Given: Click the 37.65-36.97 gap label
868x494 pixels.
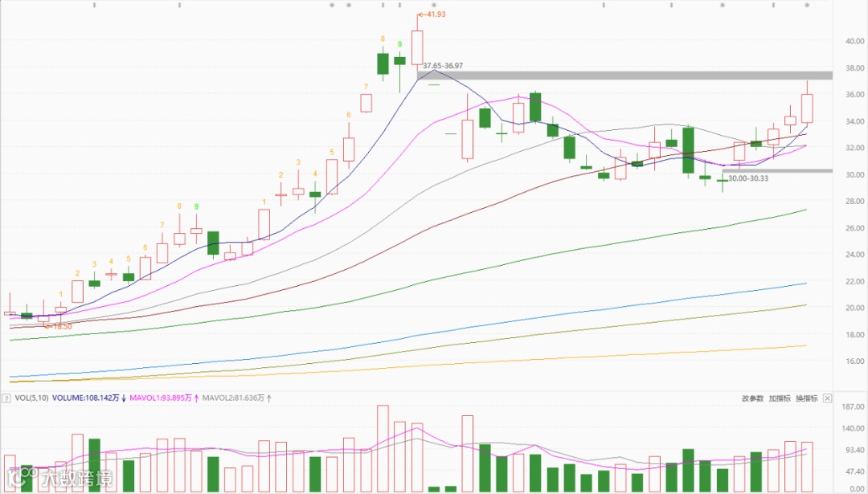Looking at the screenshot, I should [x=443, y=65].
